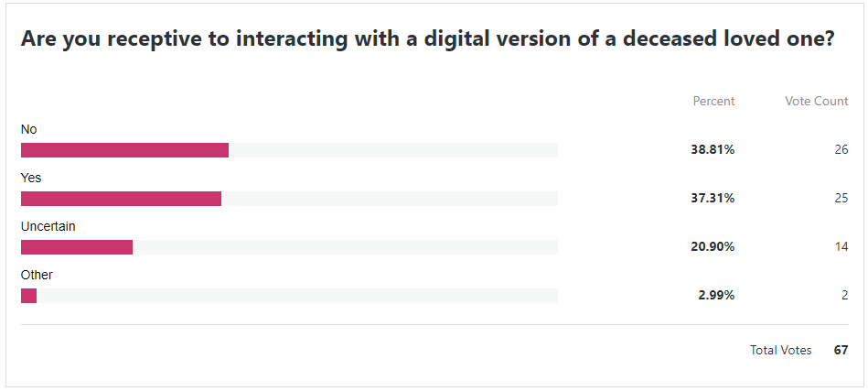Click the vote count of 14
The width and height of the screenshot is (868, 391).
(x=841, y=247)
